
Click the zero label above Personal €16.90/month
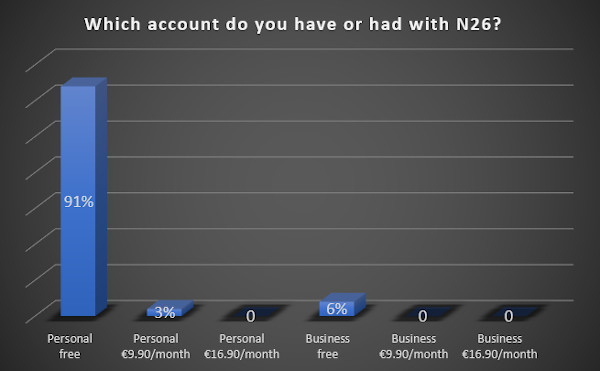point(251,316)
